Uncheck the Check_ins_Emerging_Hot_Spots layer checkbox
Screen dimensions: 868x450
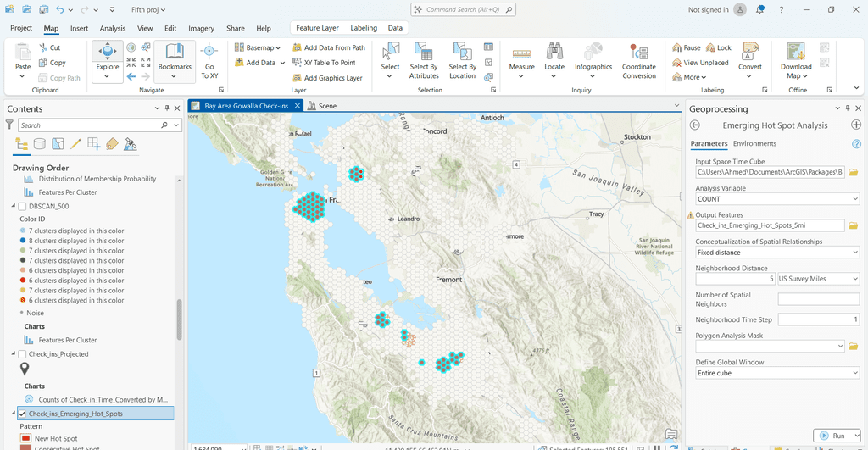point(23,414)
